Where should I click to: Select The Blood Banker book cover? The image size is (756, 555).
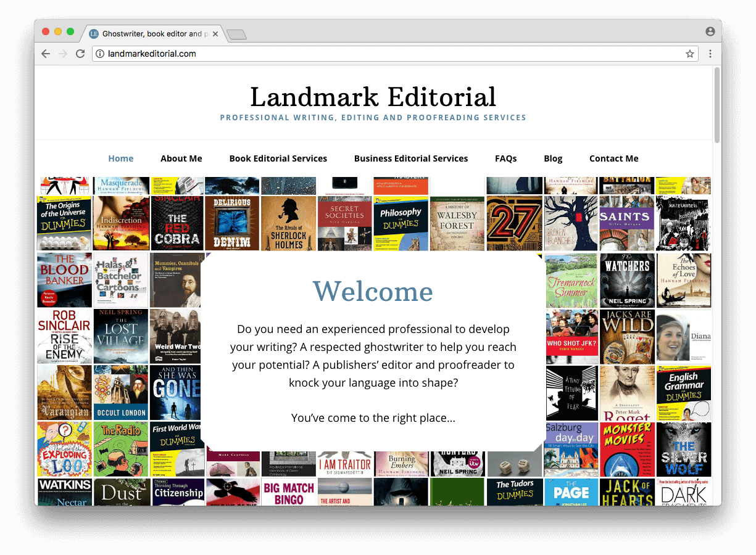coord(65,280)
